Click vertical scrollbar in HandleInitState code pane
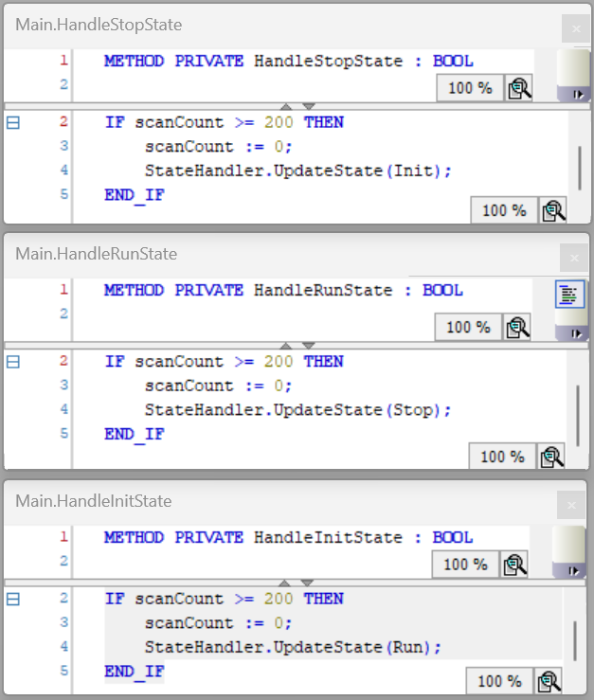This screenshot has width=594, height=700. (x=575, y=640)
